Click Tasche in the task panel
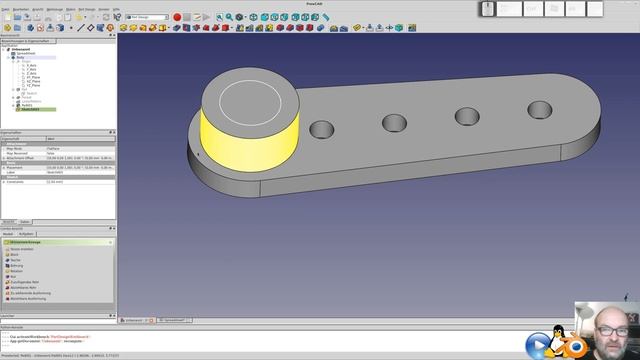Screen dimensions: 640x360 coord(15,260)
